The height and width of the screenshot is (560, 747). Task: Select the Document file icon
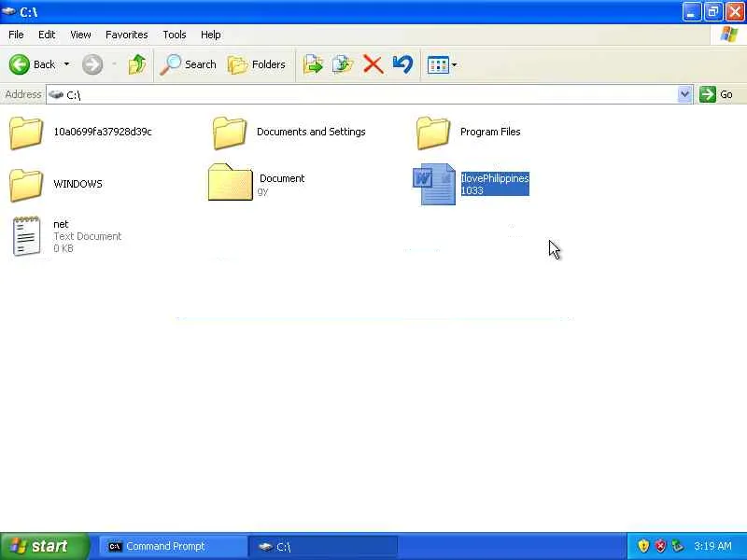[230, 182]
